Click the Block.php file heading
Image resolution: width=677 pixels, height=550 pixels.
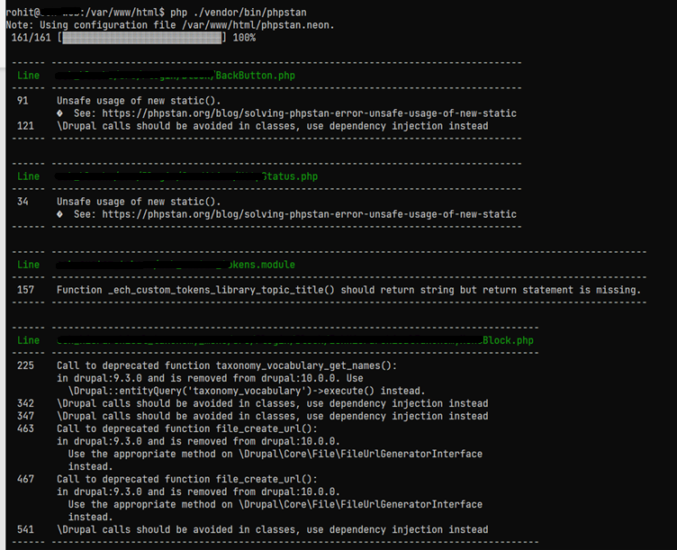(x=508, y=341)
